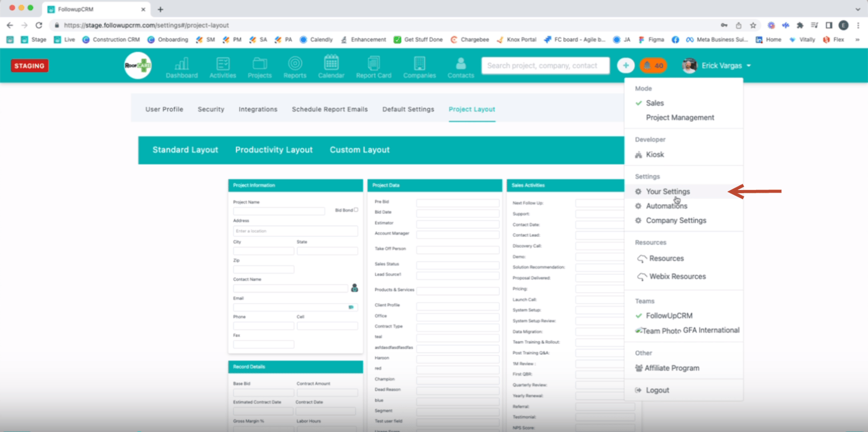Click the Project Name input field
The height and width of the screenshot is (432, 868).
click(x=279, y=211)
